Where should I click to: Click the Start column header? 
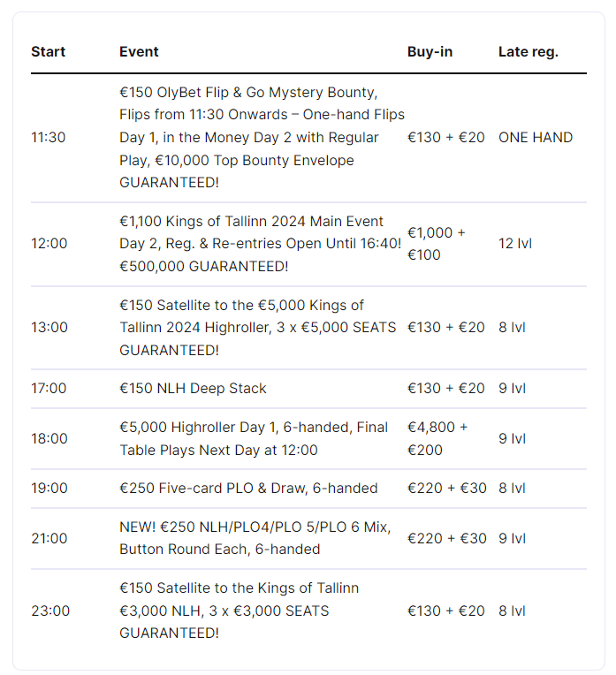49,51
